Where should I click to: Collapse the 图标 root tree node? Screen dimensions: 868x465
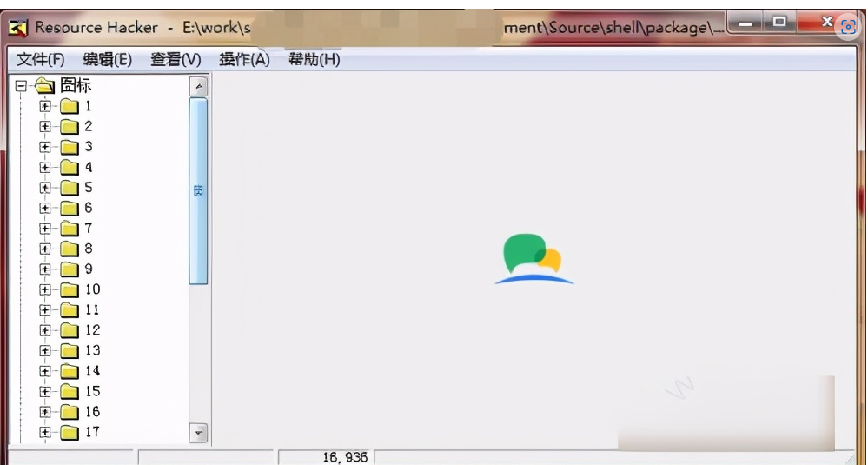[21, 86]
